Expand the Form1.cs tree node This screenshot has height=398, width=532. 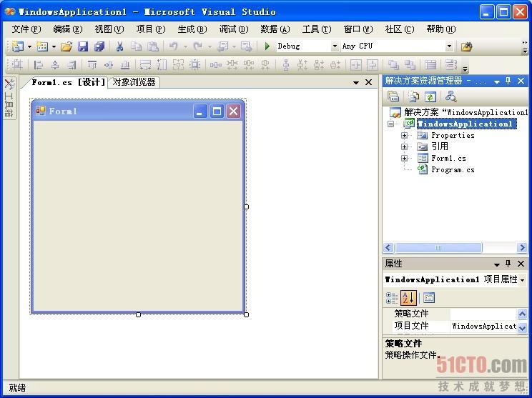coord(404,159)
